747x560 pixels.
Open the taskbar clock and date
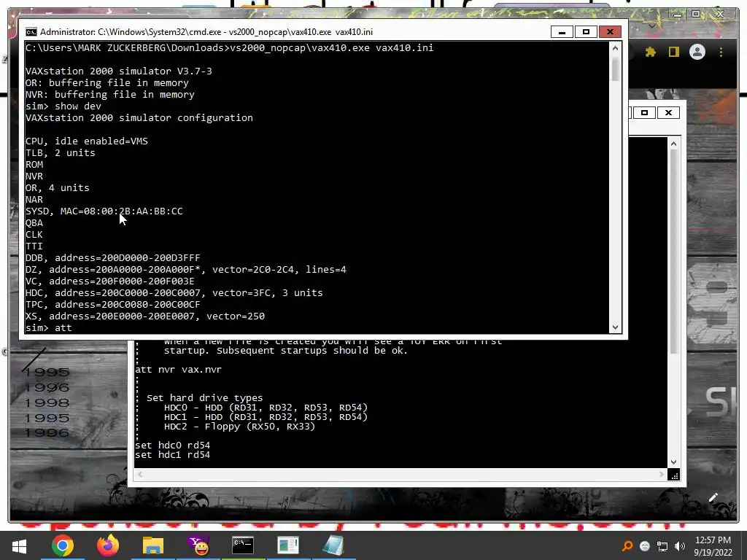(713, 546)
